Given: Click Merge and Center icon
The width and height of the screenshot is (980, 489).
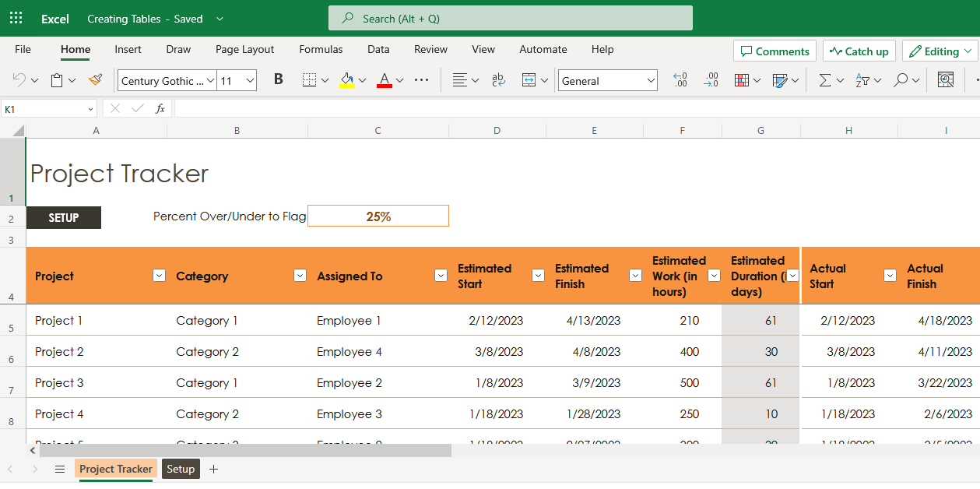Looking at the screenshot, I should coord(529,80).
